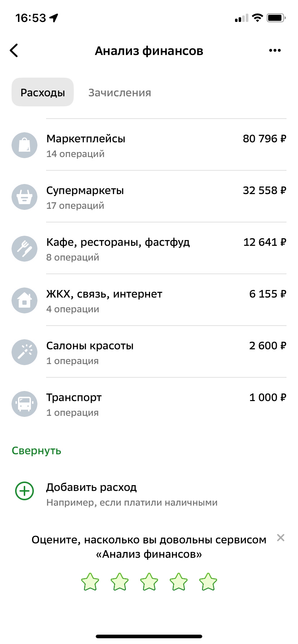Switch to the Расходы tab

[42, 92]
